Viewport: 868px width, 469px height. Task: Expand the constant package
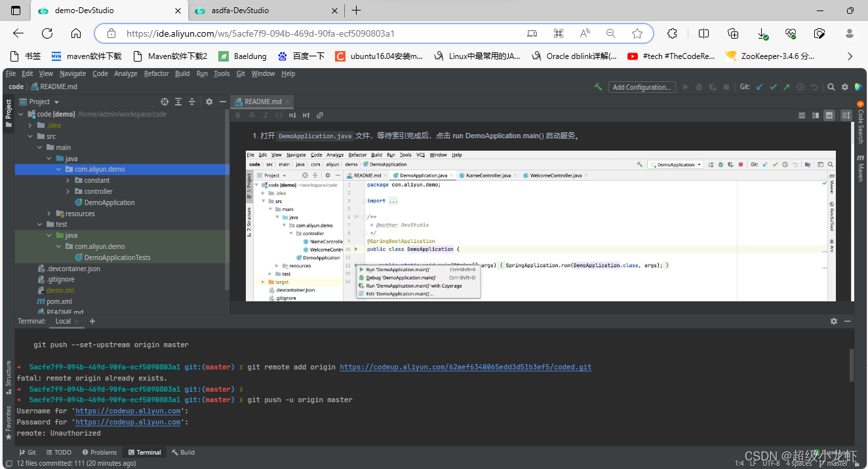tap(68, 180)
